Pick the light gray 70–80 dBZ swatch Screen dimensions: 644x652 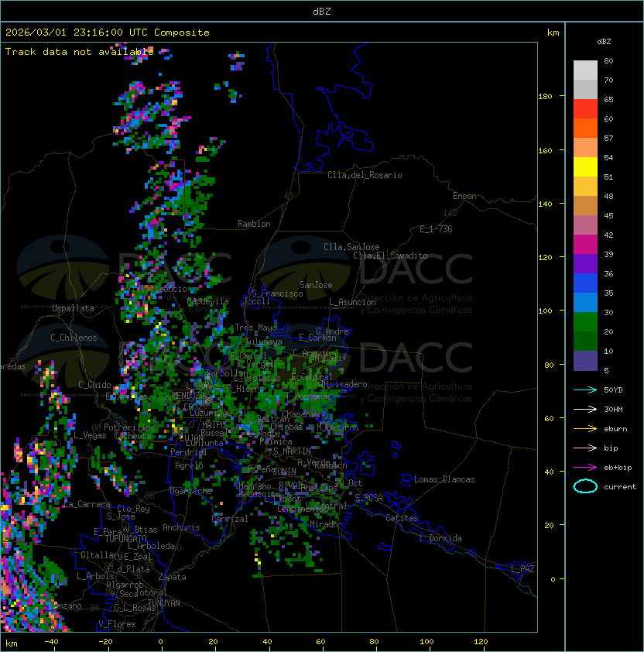[x=585, y=70]
